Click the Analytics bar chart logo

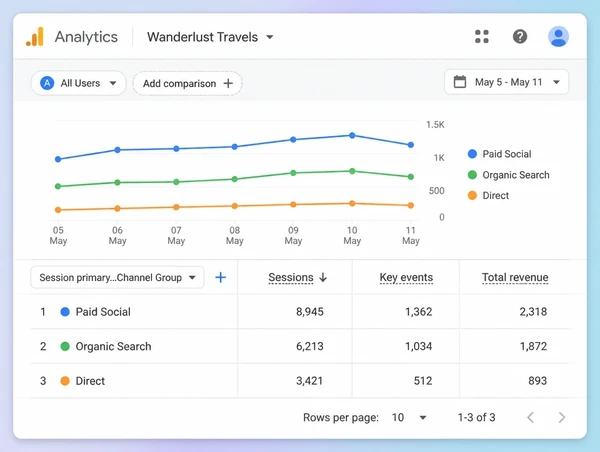click(x=35, y=37)
